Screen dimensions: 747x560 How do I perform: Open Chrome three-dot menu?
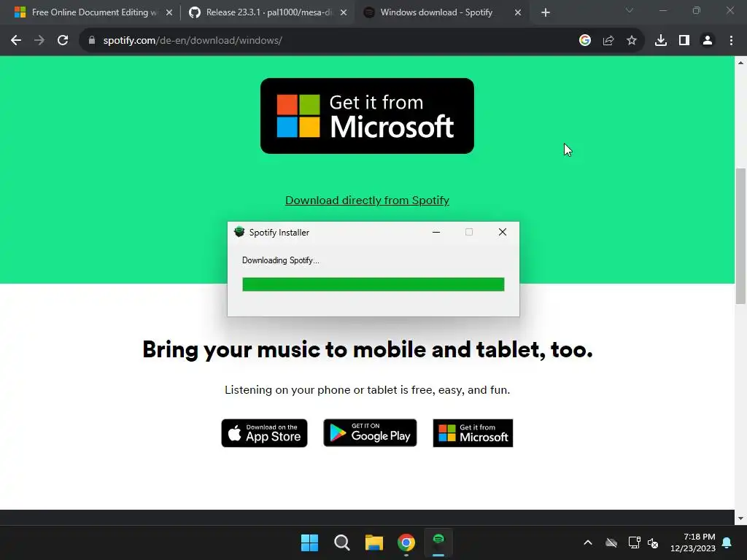tap(731, 41)
